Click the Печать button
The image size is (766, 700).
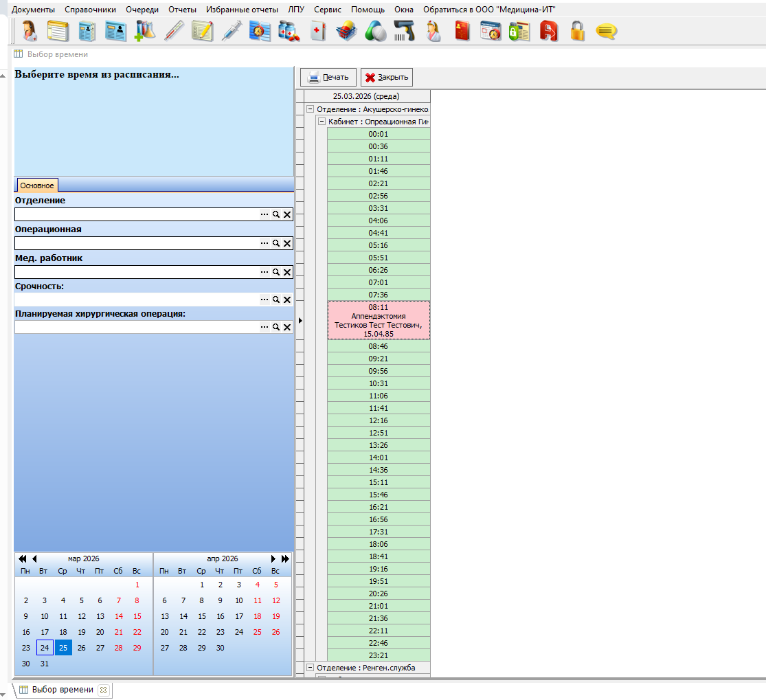tap(328, 77)
